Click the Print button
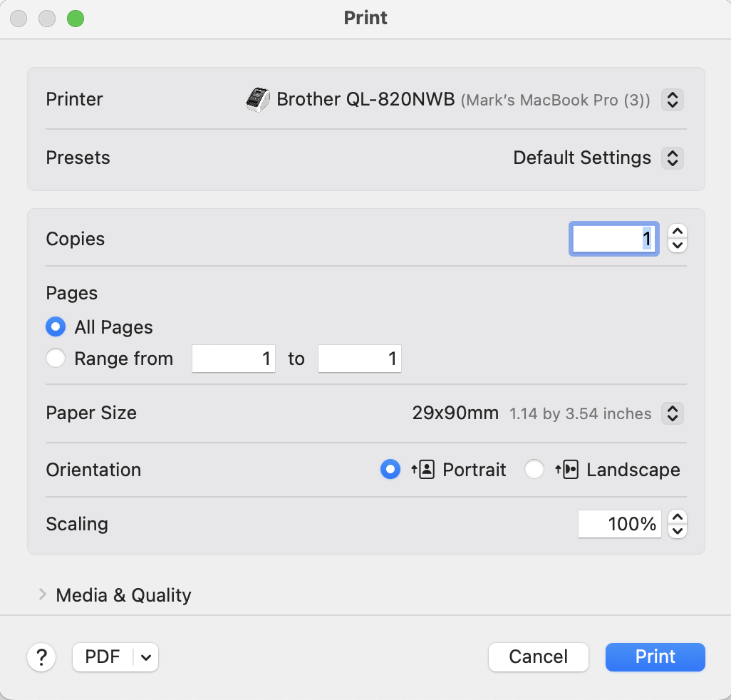 click(655, 657)
